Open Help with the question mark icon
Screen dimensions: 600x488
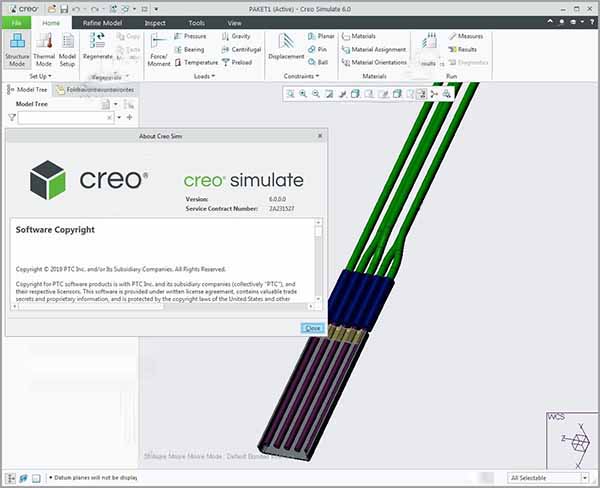[592, 22]
